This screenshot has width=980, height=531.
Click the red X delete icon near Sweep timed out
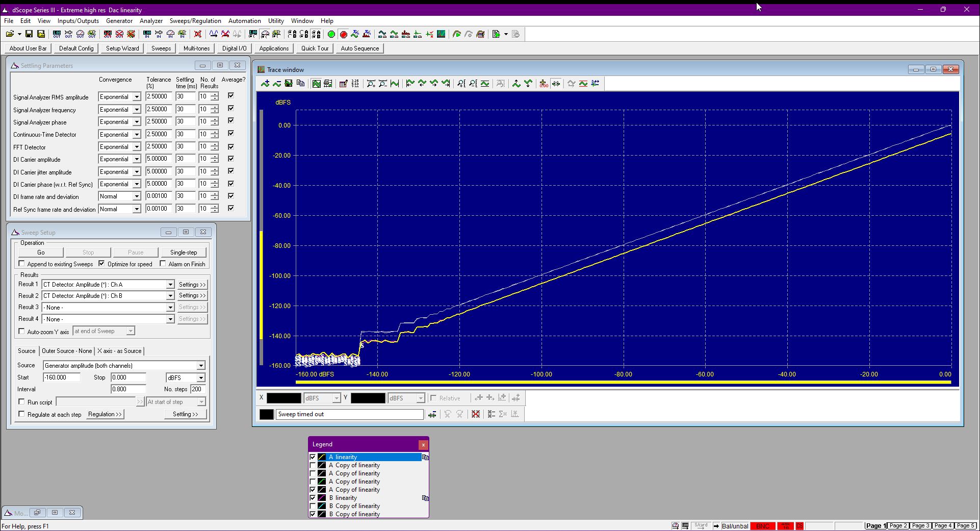(x=475, y=414)
